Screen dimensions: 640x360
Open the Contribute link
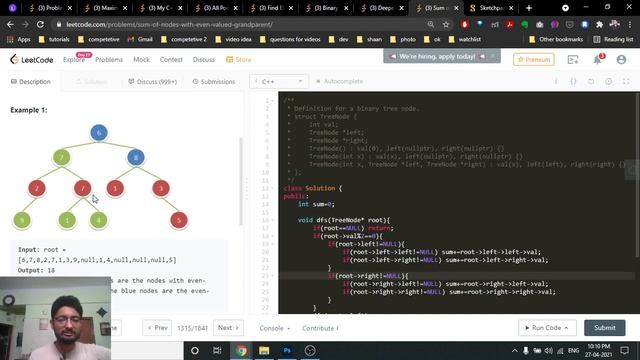(x=320, y=328)
